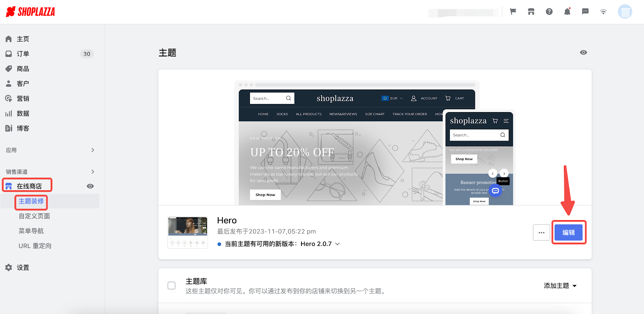This screenshot has height=314, width=644.
Task: Expand the 应用 section chevron
Action: 93,150
